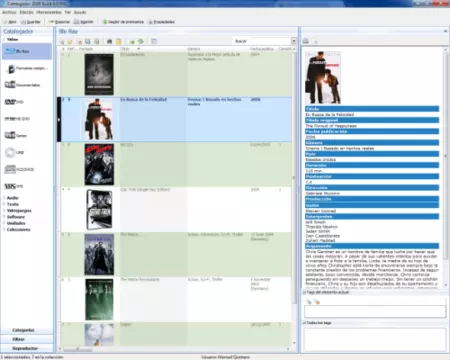Click the Exportar toolbar button
The width and height of the screenshot is (450, 360).
click(x=59, y=22)
